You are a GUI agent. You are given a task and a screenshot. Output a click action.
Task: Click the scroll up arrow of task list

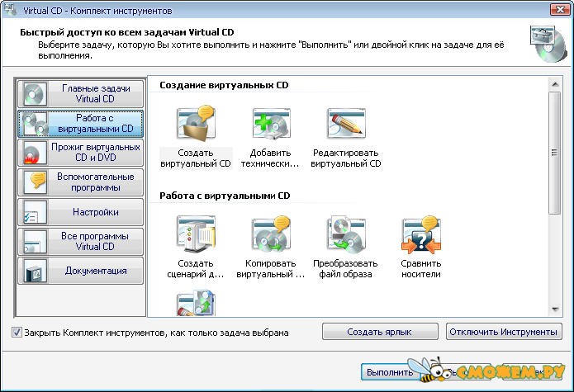(555, 84)
